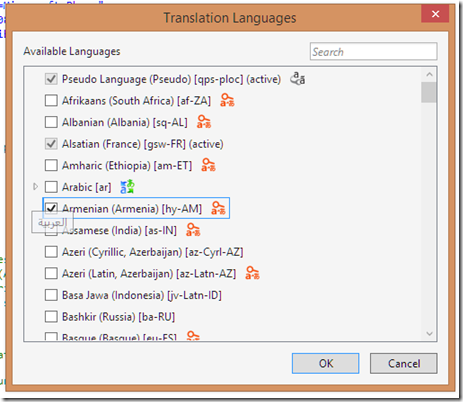Expand the Arabic [ar] tree node
This screenshot has width=463, height=402.
tap(35, 187)
